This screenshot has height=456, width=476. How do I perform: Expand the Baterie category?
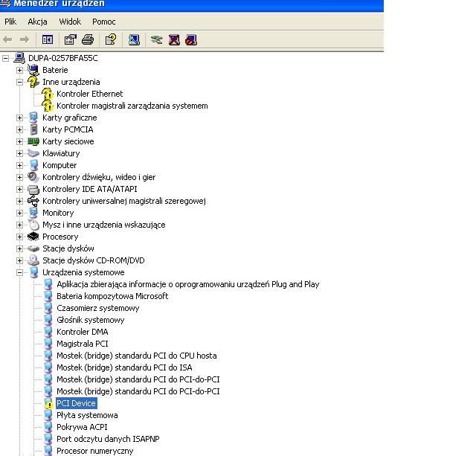(x=20, y=70)
